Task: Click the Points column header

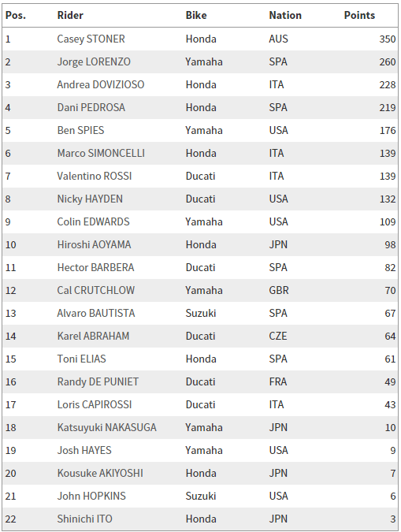Action: pos(359,15)
